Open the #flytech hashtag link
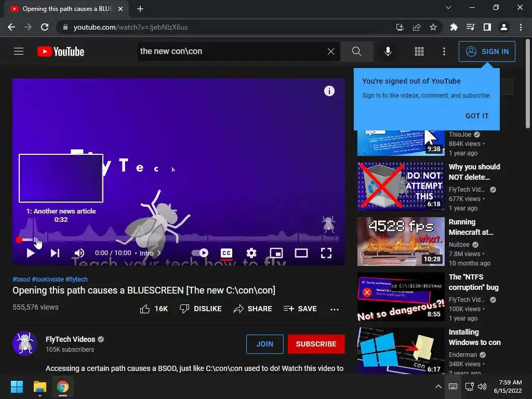This screenshot has width=532, height=399. pyautogui.click(x=76, y=279)
